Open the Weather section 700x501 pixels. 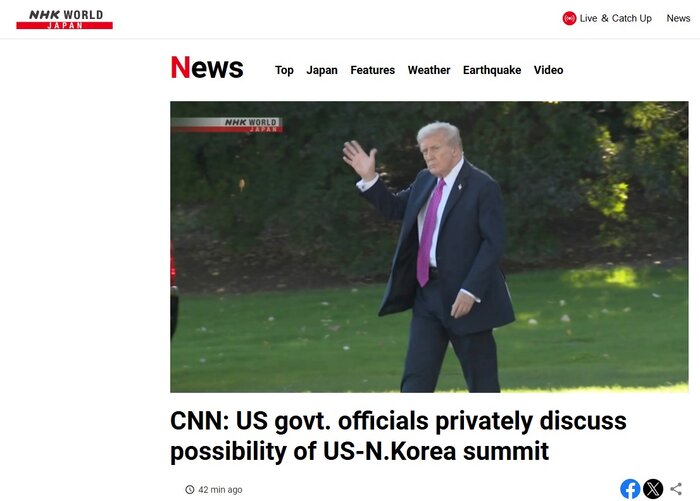pos(429,70)
